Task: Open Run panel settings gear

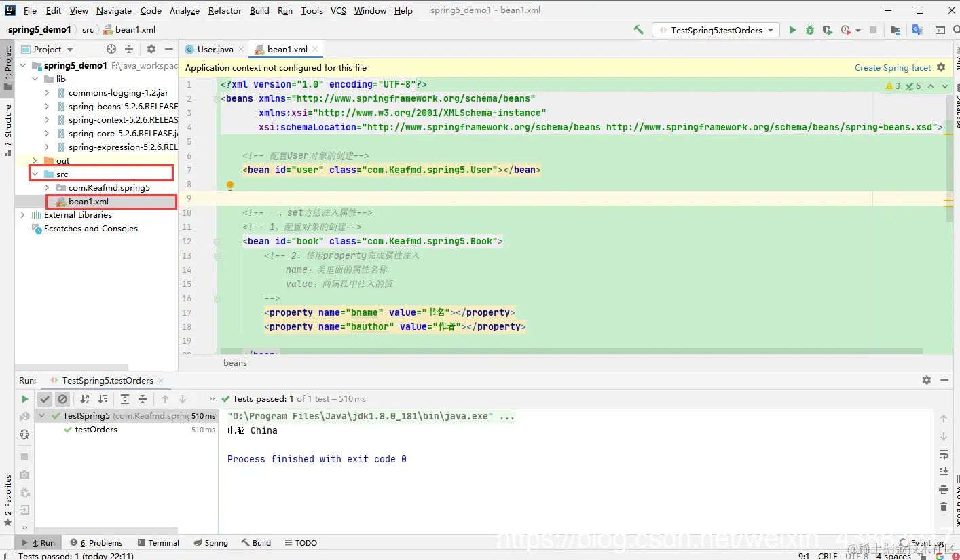Action: click(927, 380)
